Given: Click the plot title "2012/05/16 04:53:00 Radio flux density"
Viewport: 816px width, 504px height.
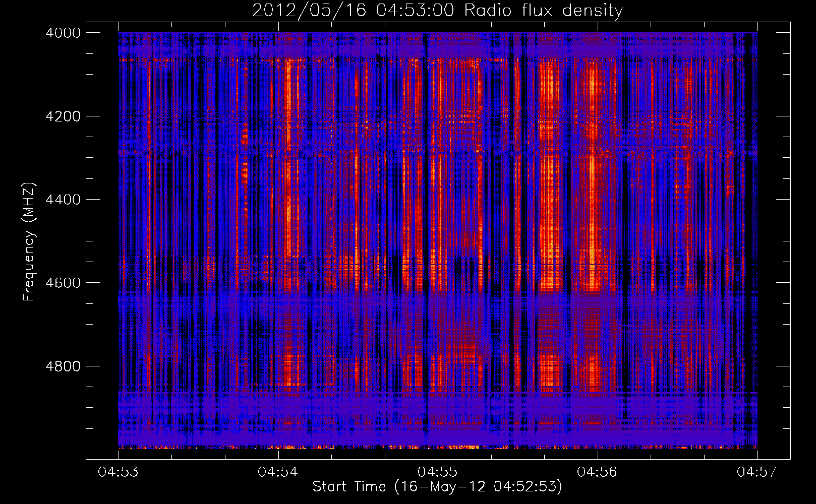Looking at the screenshot, I should 437,11.
